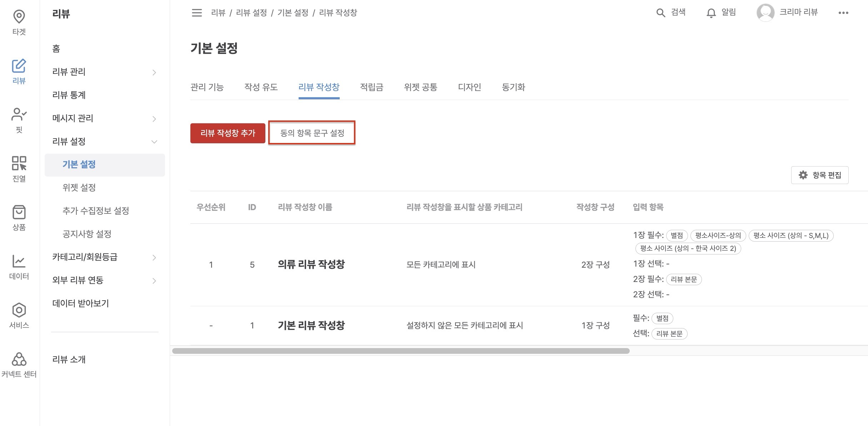
Task: Switch to the 위젯 공통 tab
Action: [x=421, y=87]
